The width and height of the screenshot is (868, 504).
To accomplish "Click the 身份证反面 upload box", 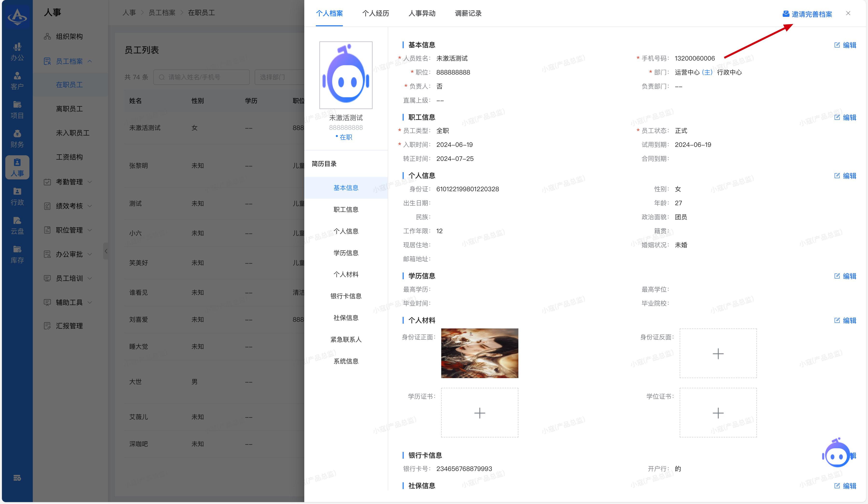I will click(718, 353).
